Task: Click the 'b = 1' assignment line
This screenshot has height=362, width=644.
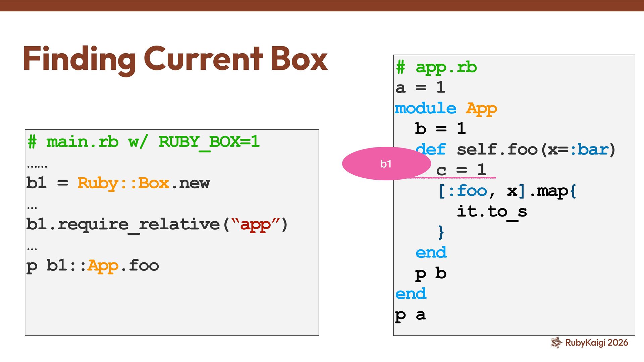Action: tap(440, 129)
